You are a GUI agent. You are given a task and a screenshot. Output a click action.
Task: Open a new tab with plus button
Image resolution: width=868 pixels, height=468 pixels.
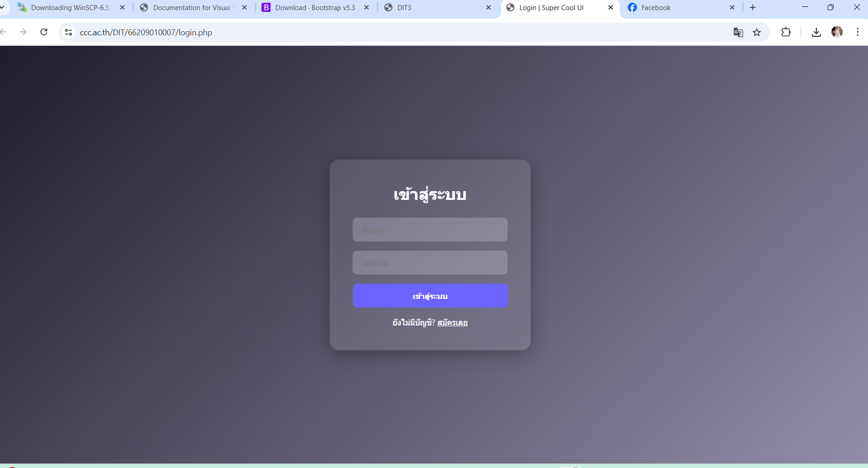(752, 7)
